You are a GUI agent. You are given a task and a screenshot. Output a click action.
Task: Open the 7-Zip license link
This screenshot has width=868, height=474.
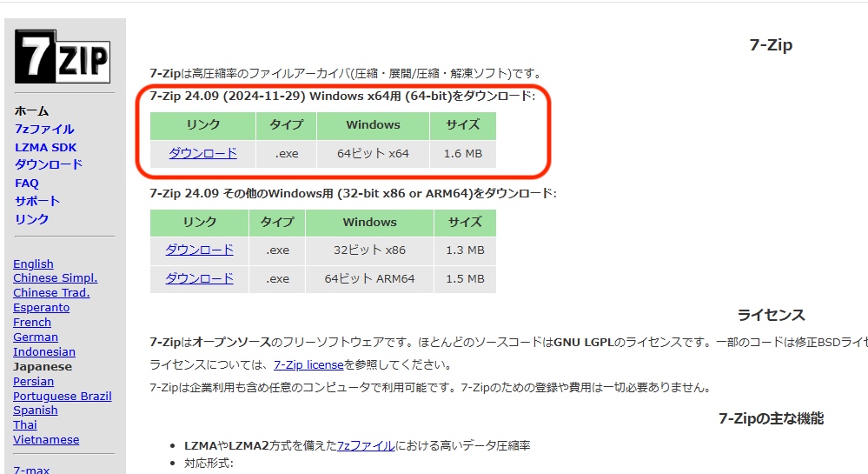(308, 364)
